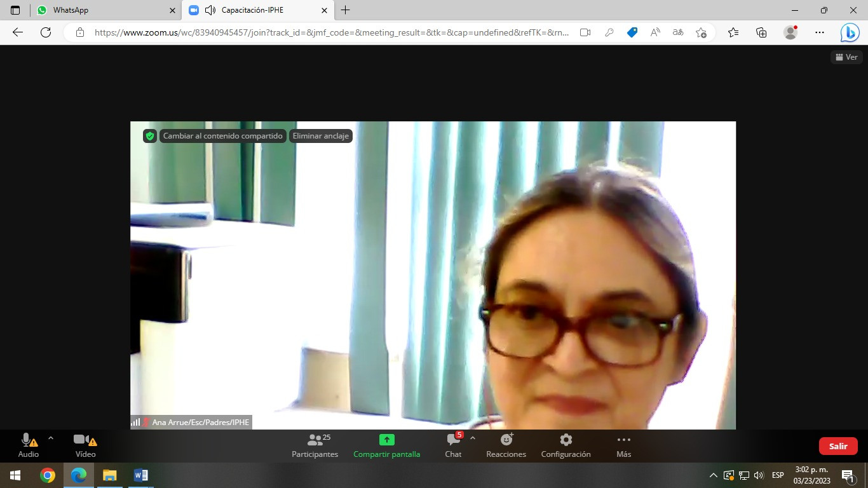Refresh the page in Edge

tap(46, 32)
